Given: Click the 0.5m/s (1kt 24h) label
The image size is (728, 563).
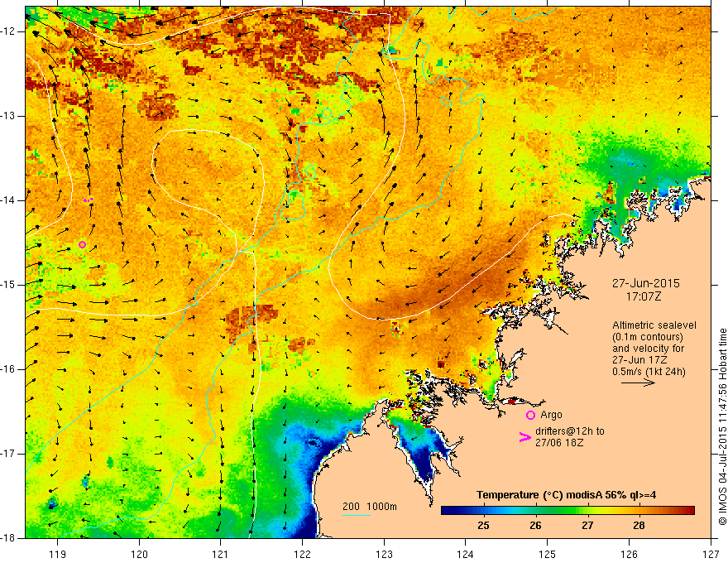Looking at the screenshot, I should [649, 372].
